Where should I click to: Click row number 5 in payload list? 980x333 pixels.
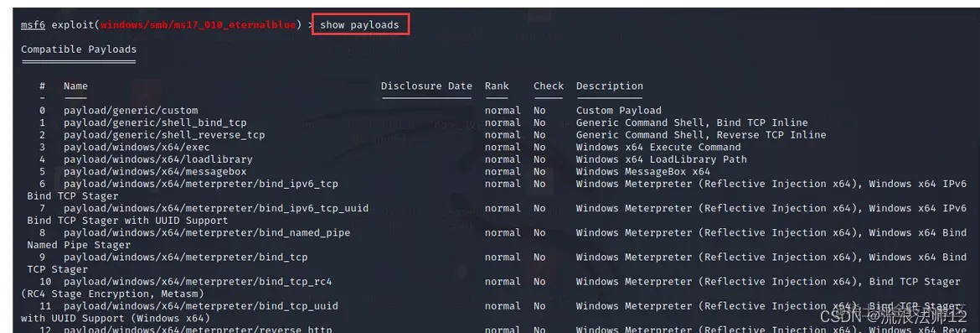tap(43, 171)
